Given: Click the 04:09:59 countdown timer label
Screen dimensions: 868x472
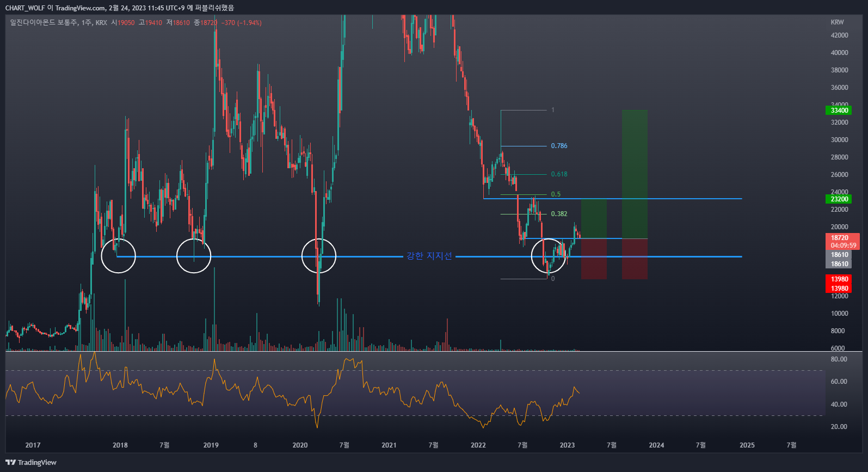Looking at the screenshot, I should [x=843, y=246].
